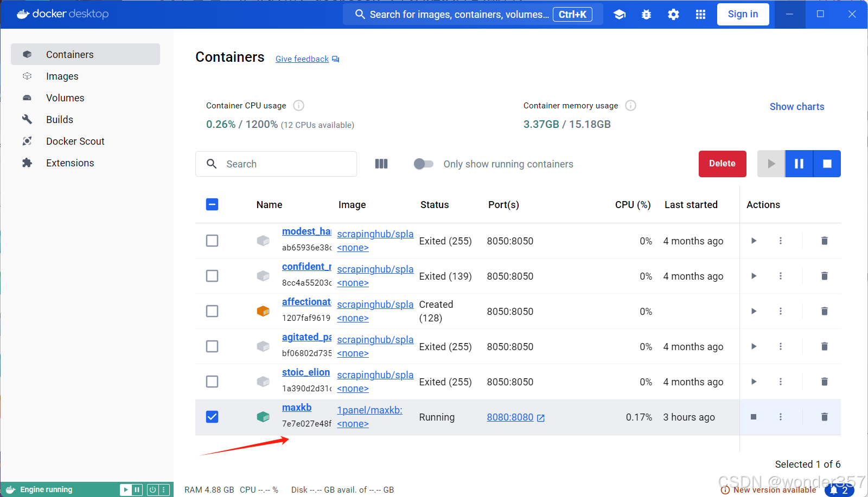The width and height of the screenshot is (868, 497).
Task: Open the maxkb container name link
Action: 297,408
